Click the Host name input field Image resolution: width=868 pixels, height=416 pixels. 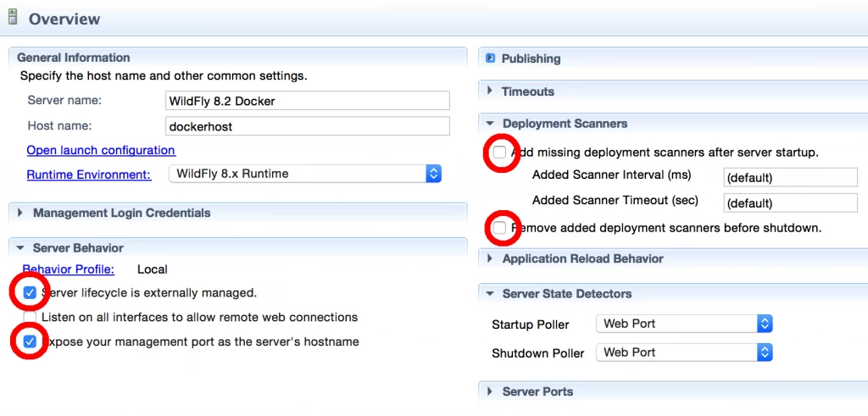tap(307, 126)
